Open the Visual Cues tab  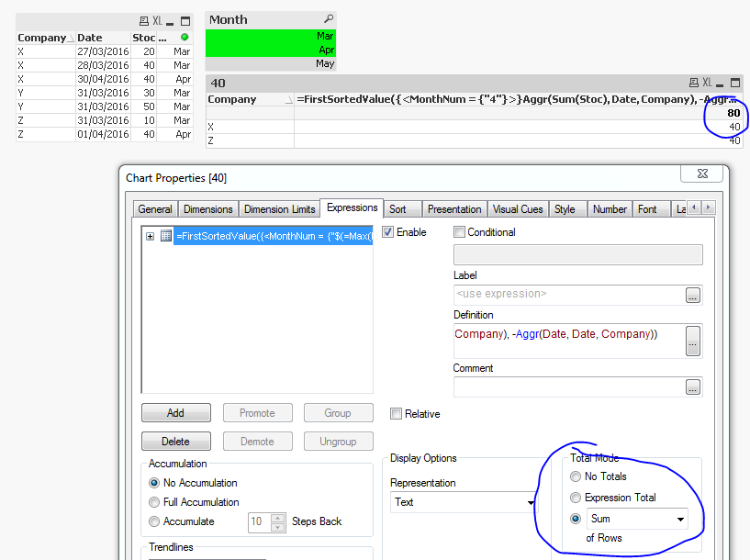(x=518, y=209)
